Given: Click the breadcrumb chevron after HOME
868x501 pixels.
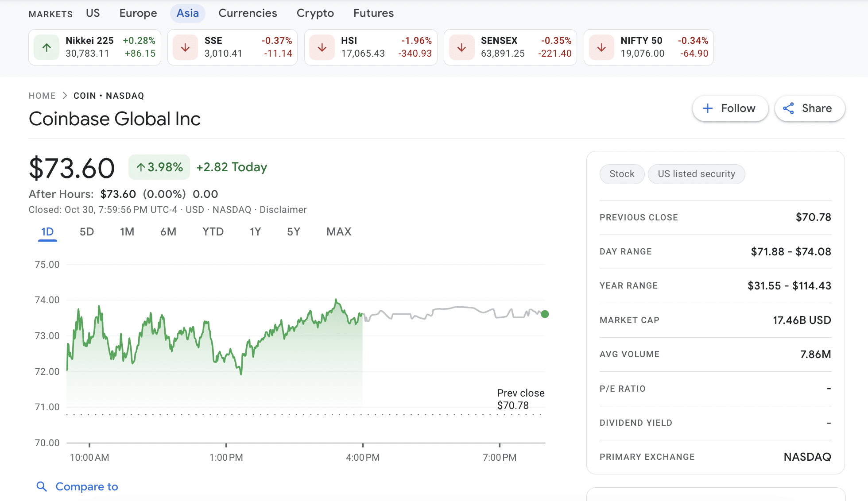Looking at the screenshot, I should click(65, 96).
